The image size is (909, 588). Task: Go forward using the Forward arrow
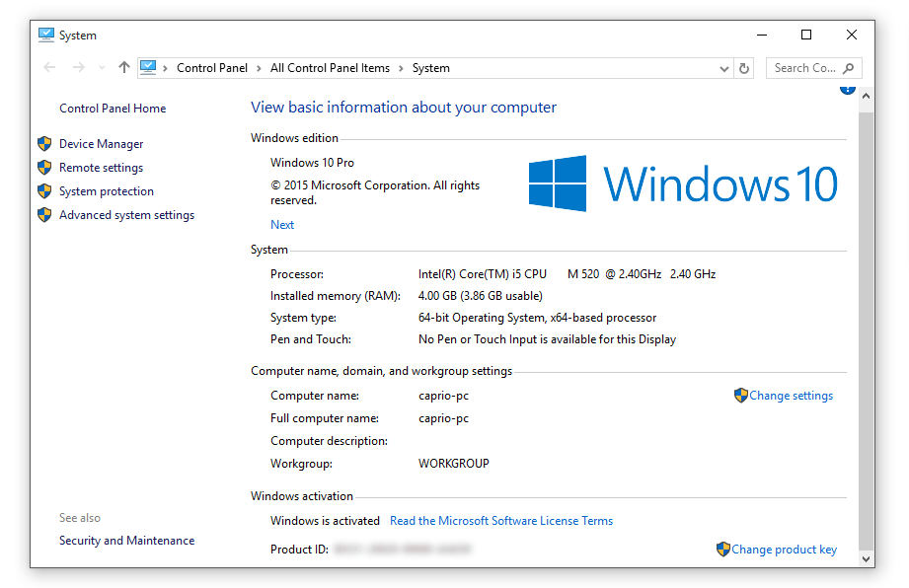pyautogui.click(x=78, y=68)
